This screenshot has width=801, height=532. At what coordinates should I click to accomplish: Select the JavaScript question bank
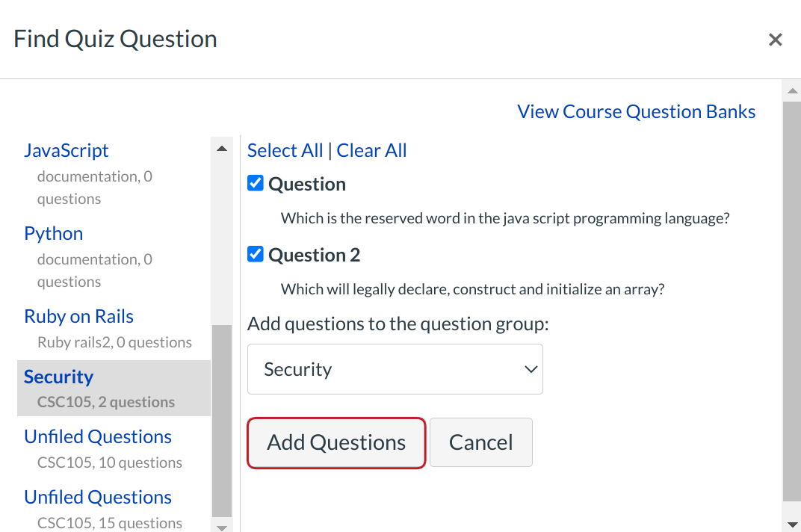pos(67,150)
